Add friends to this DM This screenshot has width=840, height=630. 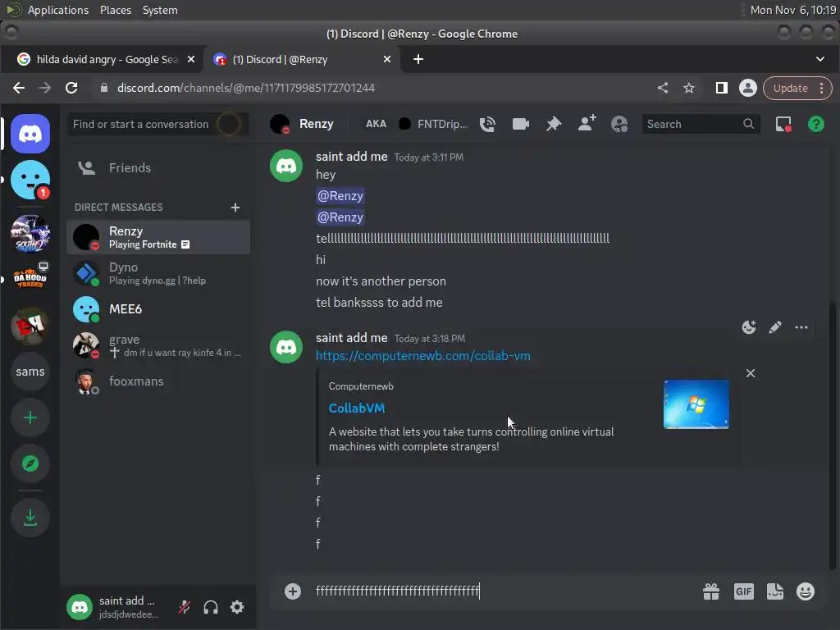tap(587, 123)
